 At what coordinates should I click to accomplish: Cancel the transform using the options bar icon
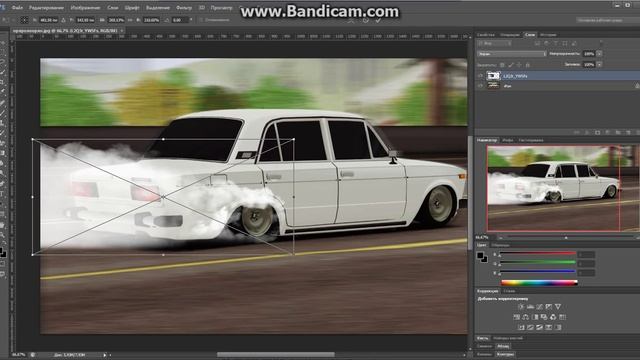coord(366,20)
